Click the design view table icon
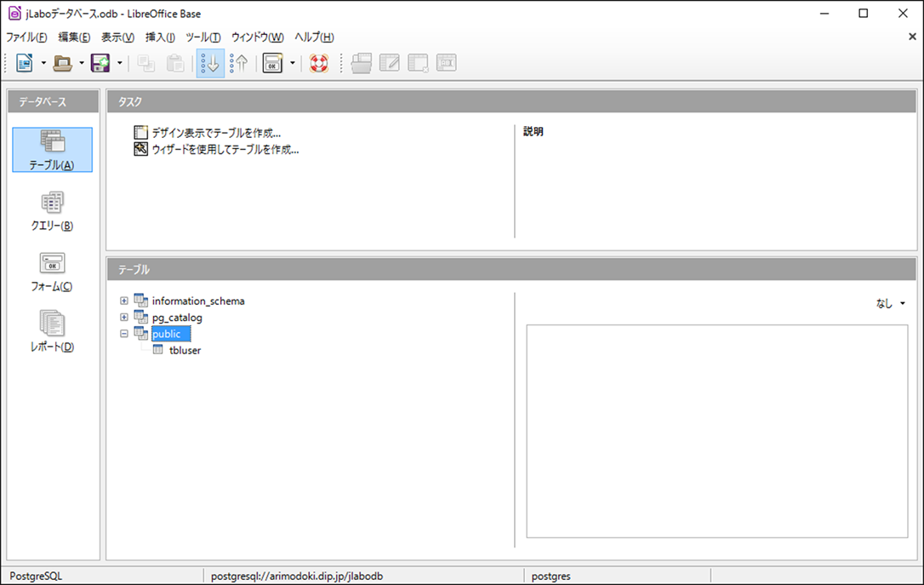 point(141,132)
